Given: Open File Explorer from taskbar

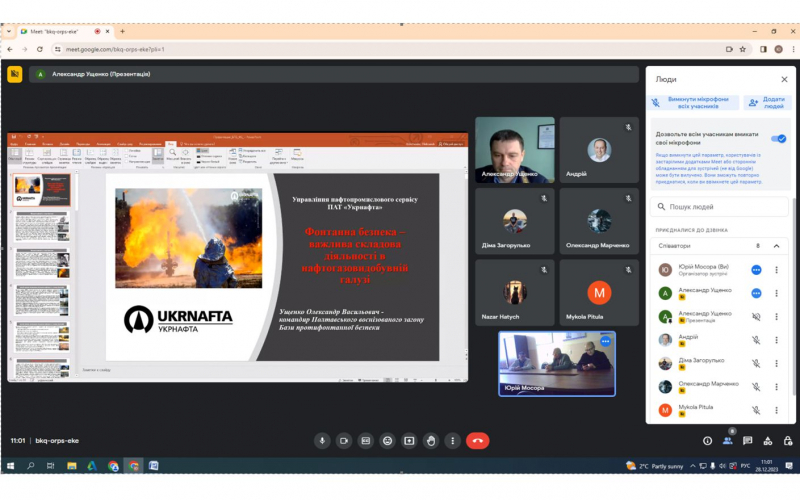Looking at the screenshot, I should pos(71,466).
